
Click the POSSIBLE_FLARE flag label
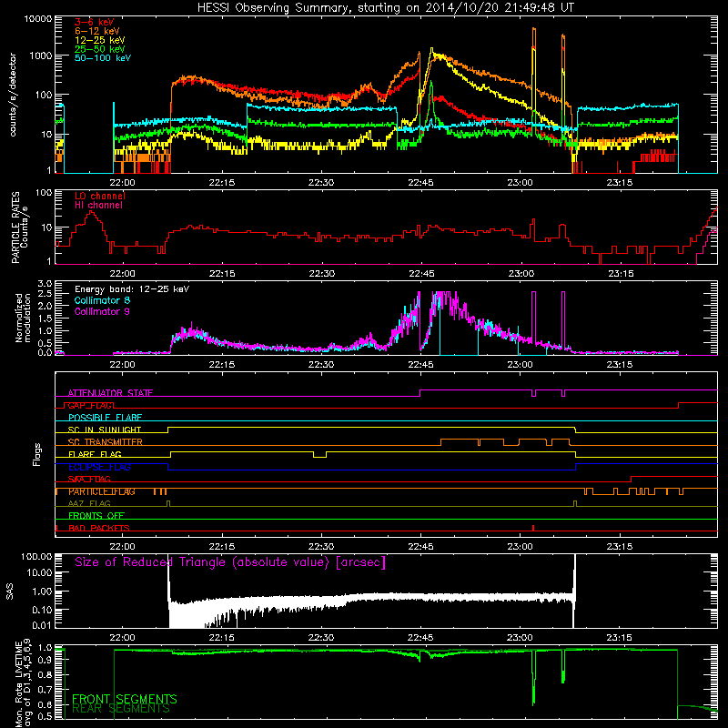pos(105,418)
